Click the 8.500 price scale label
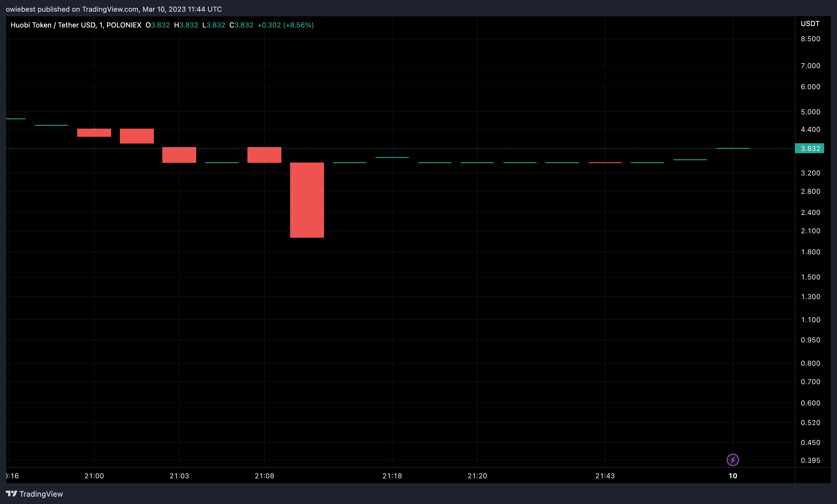 coord(810,39)
